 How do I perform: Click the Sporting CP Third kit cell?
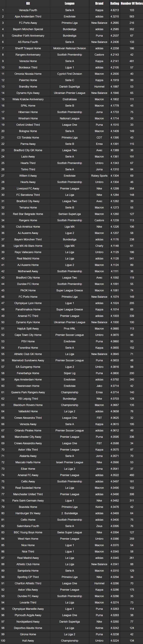(28, 577)
